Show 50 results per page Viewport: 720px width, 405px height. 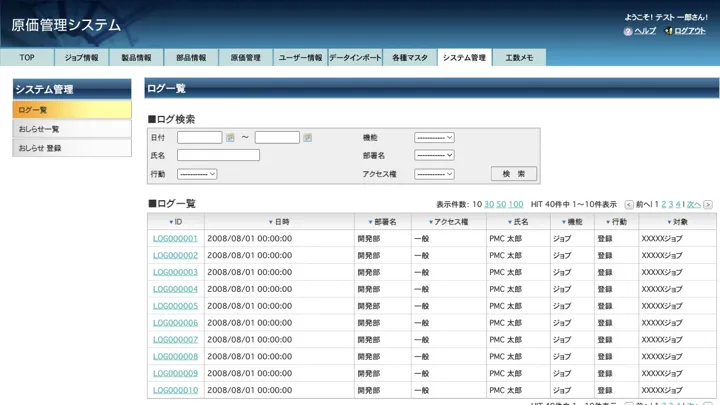coord(501,204)
